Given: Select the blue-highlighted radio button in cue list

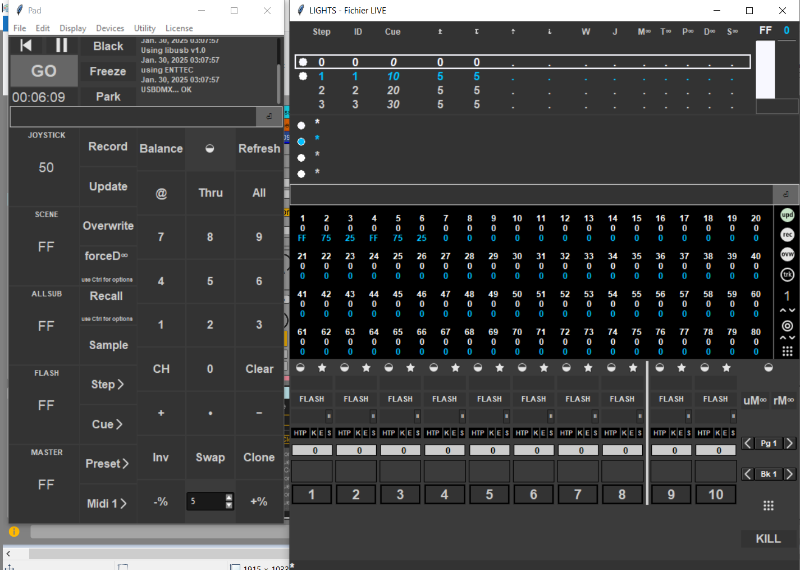Looking at the screenshot, I should point(301,142).
